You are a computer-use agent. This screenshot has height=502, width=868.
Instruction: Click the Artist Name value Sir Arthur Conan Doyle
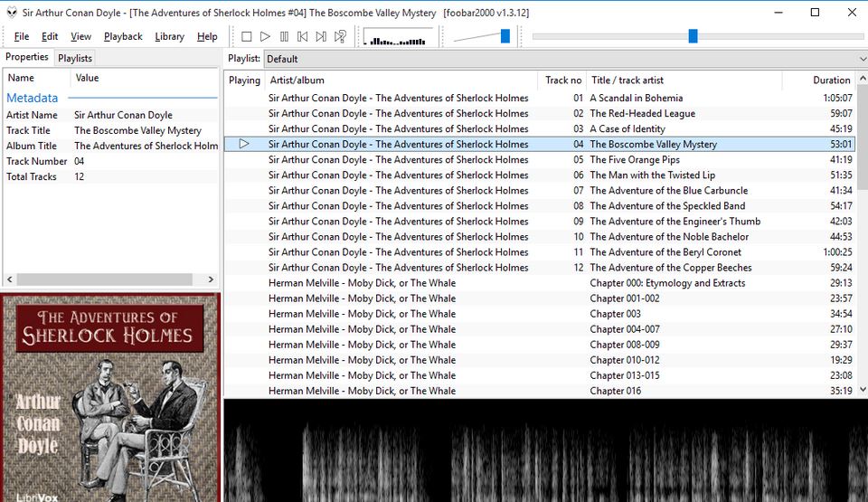point(124,115)
